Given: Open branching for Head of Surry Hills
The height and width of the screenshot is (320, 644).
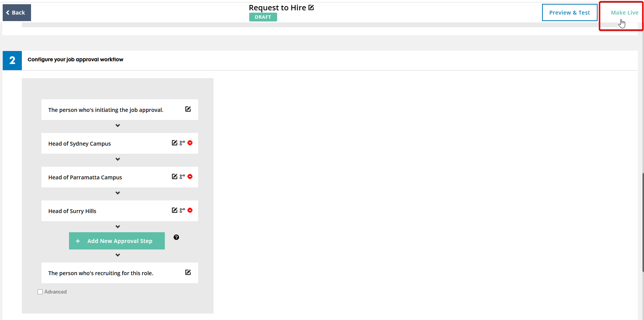Looking at the screenshot, I should [182, 210].
